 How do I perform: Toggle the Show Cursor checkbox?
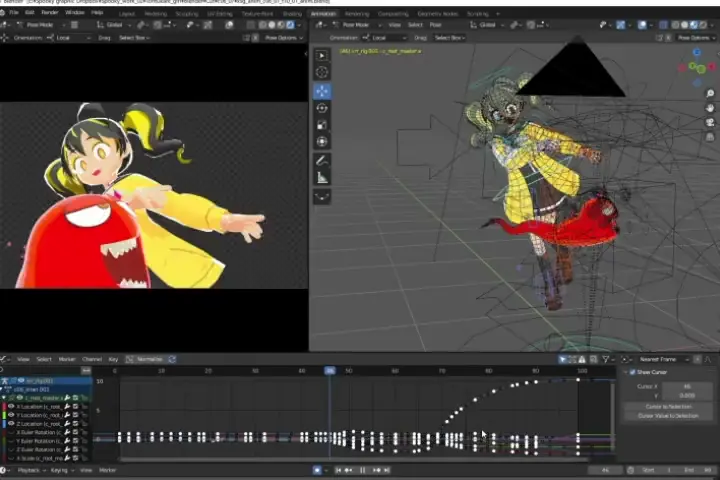pos(633,372)
